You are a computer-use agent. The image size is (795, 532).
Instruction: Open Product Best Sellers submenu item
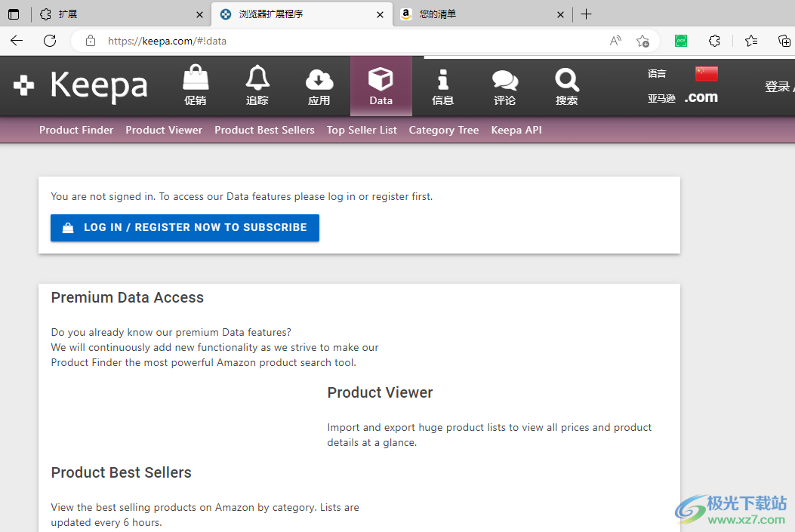(x=264, y=131)
